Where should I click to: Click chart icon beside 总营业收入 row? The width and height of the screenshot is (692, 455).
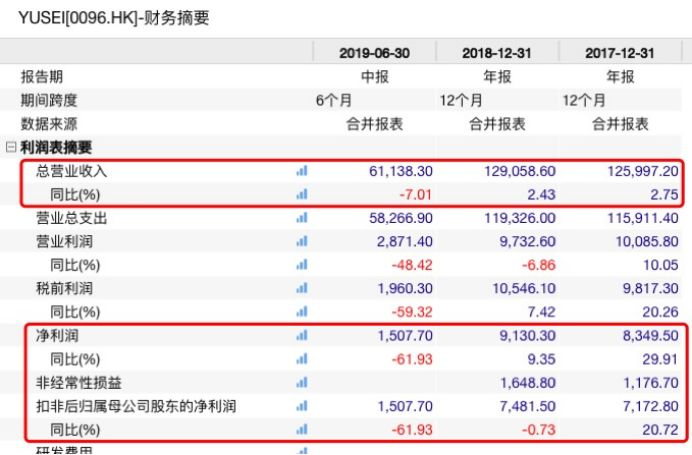click(301, 171)
